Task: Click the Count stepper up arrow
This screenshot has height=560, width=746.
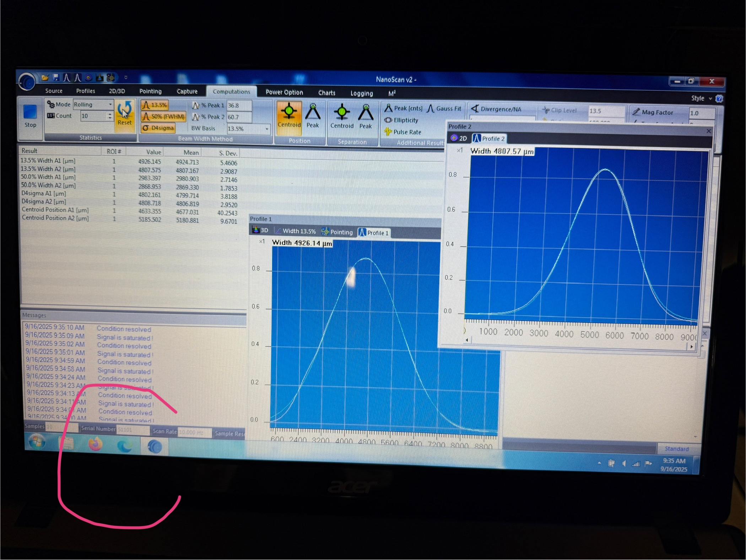Action: pyautogui.click(x=110, y=114)
